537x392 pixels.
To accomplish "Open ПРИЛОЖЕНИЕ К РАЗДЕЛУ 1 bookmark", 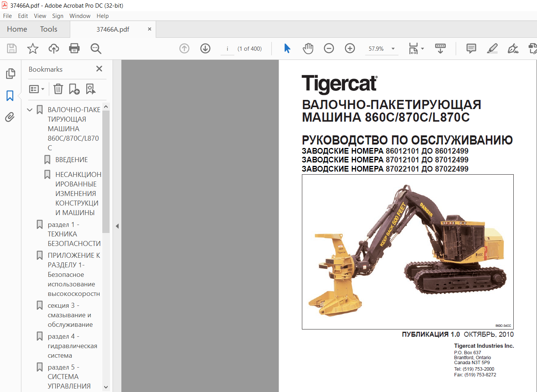I will coord(74,275).
